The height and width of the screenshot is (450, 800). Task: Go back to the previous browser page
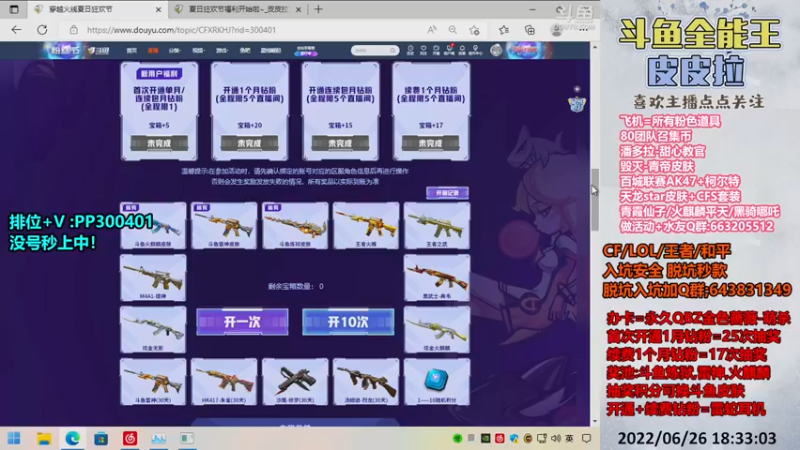(x=16, y=30)
